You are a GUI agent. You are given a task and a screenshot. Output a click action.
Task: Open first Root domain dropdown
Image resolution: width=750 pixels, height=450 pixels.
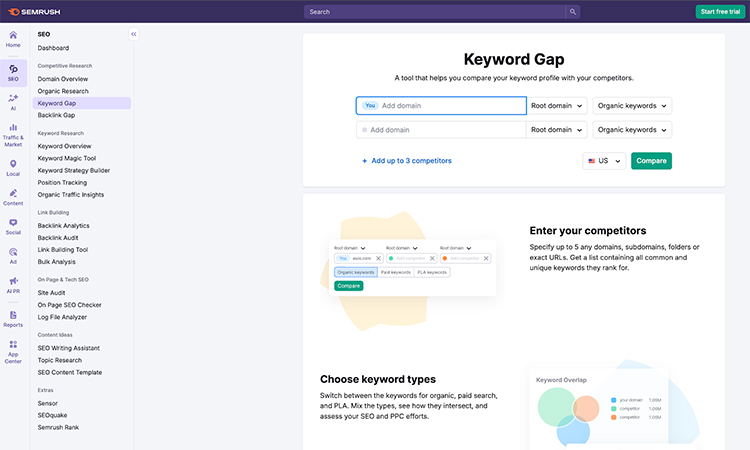(x=557, y=106)
